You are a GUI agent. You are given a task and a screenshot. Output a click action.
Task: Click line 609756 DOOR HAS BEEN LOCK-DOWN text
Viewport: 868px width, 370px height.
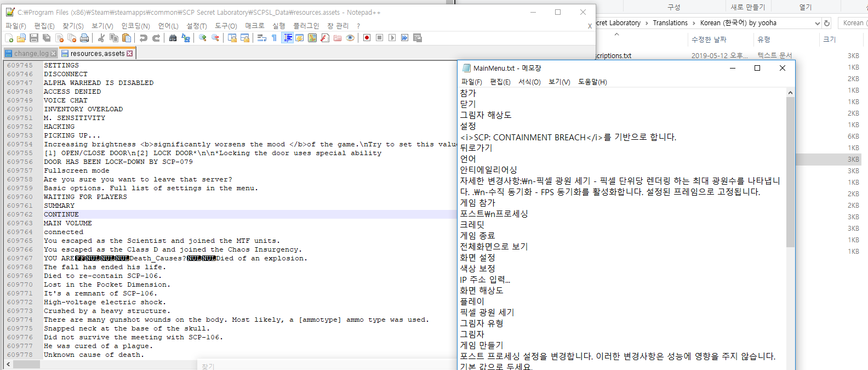tap(118, 162)
